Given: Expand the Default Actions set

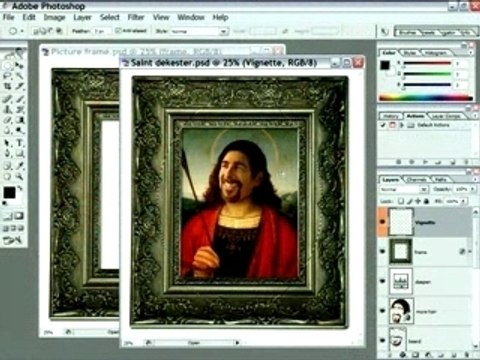Looking at the screenshot, I should click(x=402, y=125).
